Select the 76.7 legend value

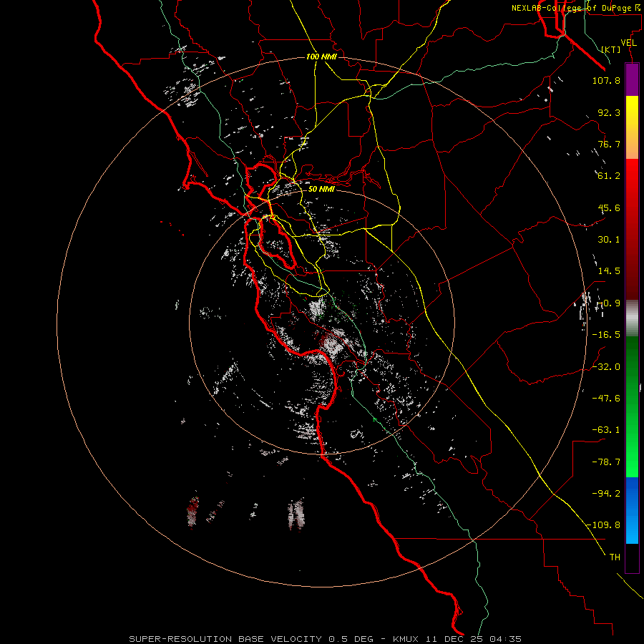609,144
